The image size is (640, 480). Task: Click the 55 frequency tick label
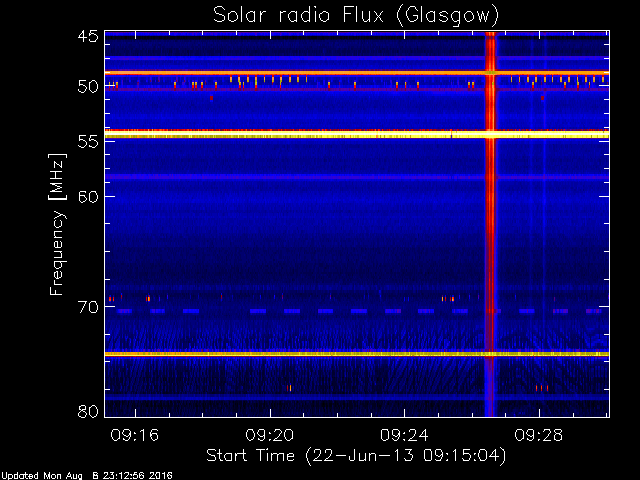tap(88, 142)
